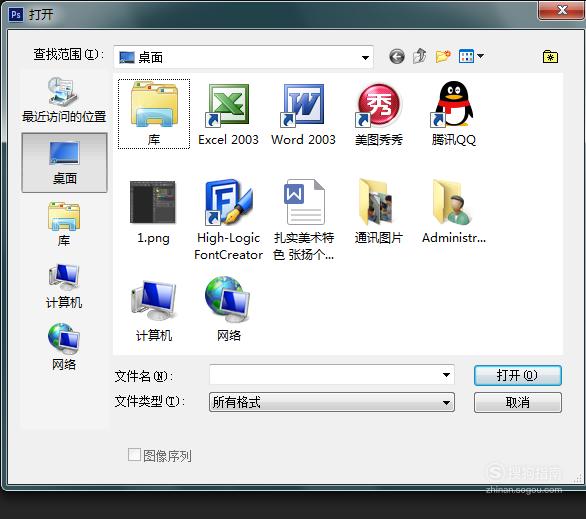Toggle the 图像序列 checkbox
The height and width of the screenshot is (519, 586).
coord(134,455)
